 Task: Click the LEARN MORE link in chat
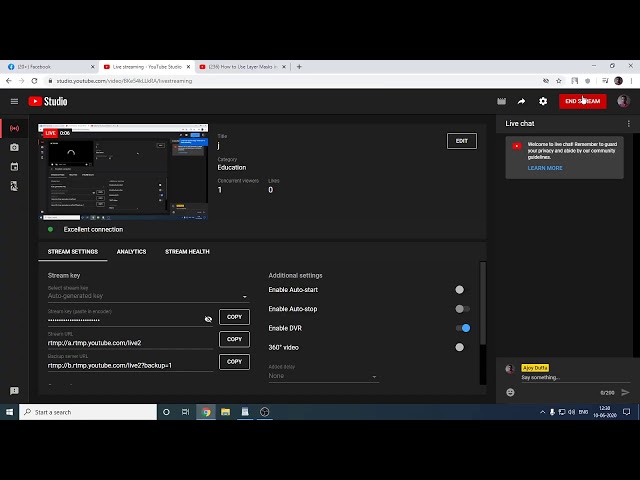[545, 168]
